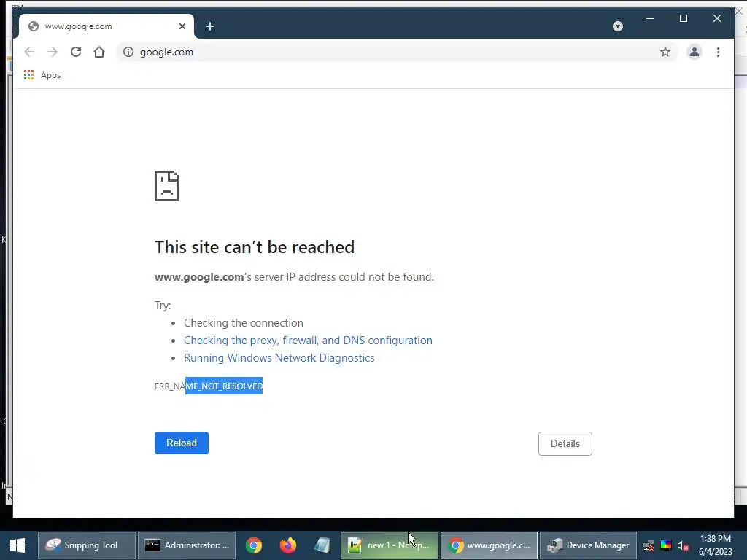Click 'This site can't be reached' heading
The image size is (747, 560).
pyautogui.click(x=255, y=247)
